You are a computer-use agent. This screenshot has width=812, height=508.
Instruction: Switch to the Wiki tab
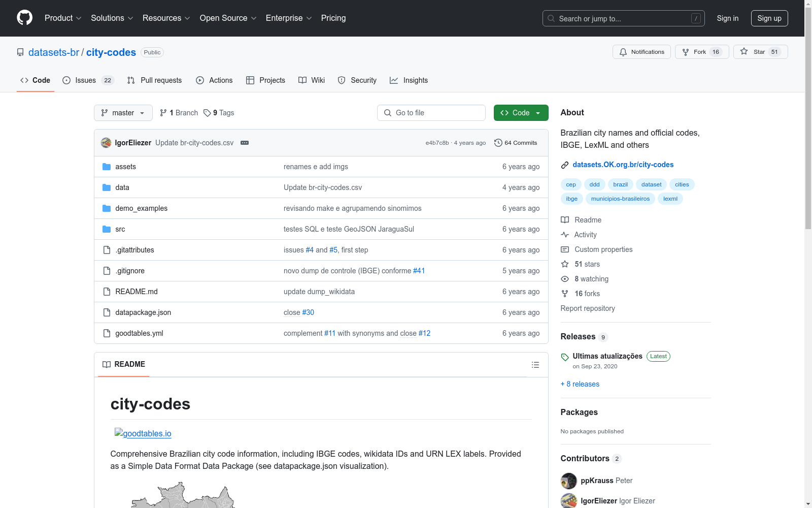pos(312,80)
